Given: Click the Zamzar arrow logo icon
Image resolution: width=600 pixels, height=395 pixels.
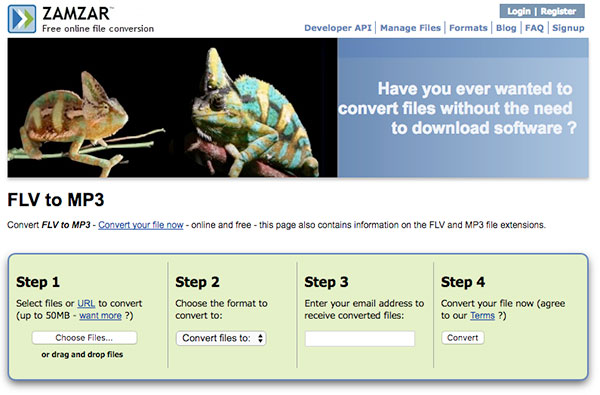Looking at the screenshot, I should (x=22, y=19).
